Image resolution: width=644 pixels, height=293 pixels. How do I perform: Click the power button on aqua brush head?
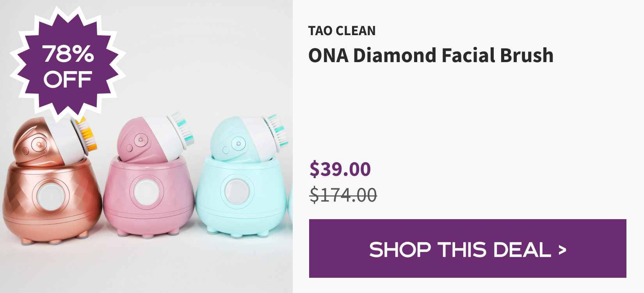tap(237, 144)
